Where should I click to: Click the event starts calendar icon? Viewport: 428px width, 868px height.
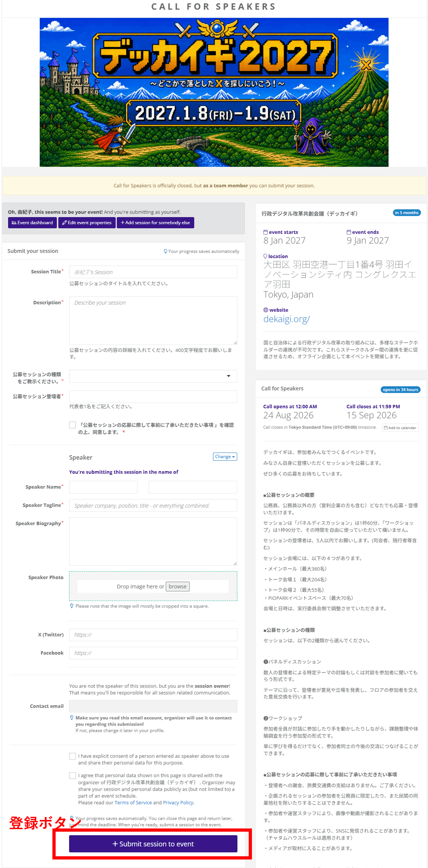point(265,232)
